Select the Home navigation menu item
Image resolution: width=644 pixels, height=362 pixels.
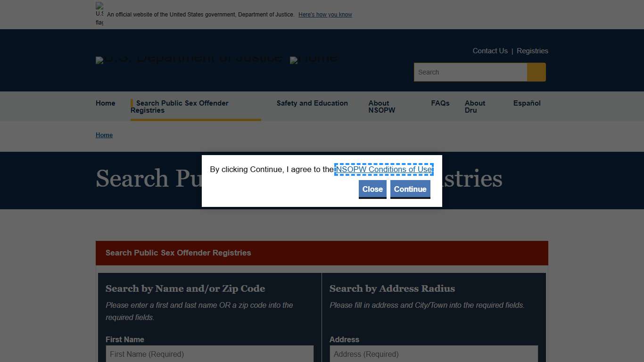click(x=105, y=103)
